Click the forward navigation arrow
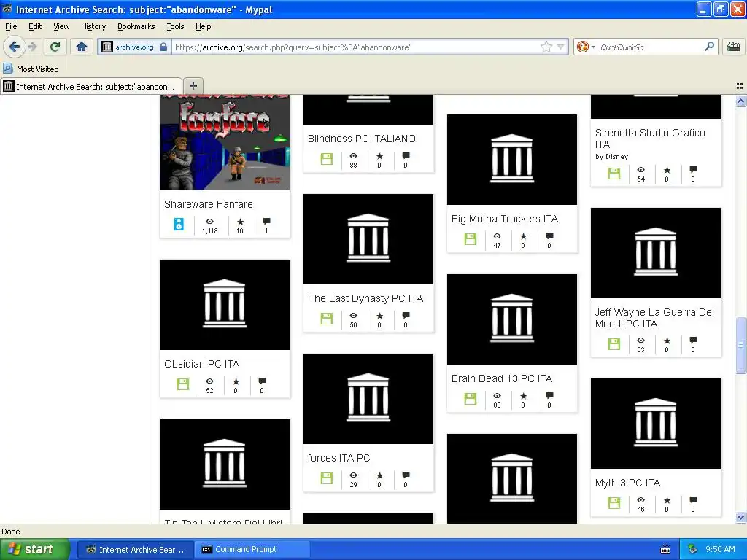The image size is (747, 560). pyautogui.click(x=32, y=47)
